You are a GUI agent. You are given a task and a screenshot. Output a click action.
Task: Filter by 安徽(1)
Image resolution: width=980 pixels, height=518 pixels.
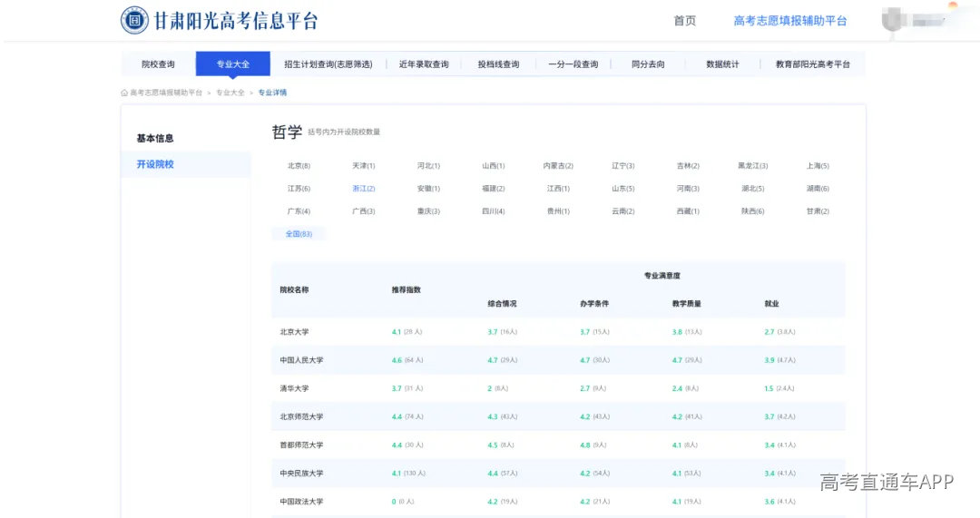(428, 188)
